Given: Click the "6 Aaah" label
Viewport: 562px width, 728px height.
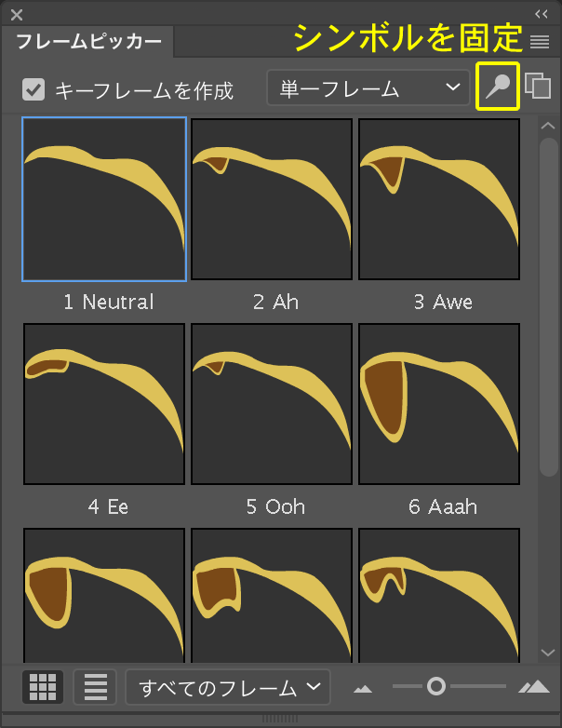Looking at the screenshot, I should click(443, 507).
